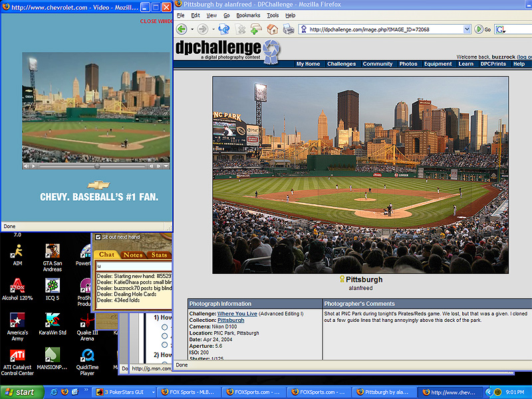The height and width of the screenshot is (399, 532).
Task: Expand hidden system tray icons chevron
Action: point(488,392)
